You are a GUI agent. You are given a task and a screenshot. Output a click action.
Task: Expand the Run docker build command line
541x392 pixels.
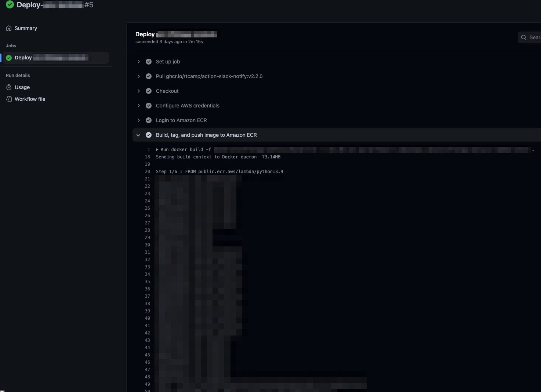(157, 150)
